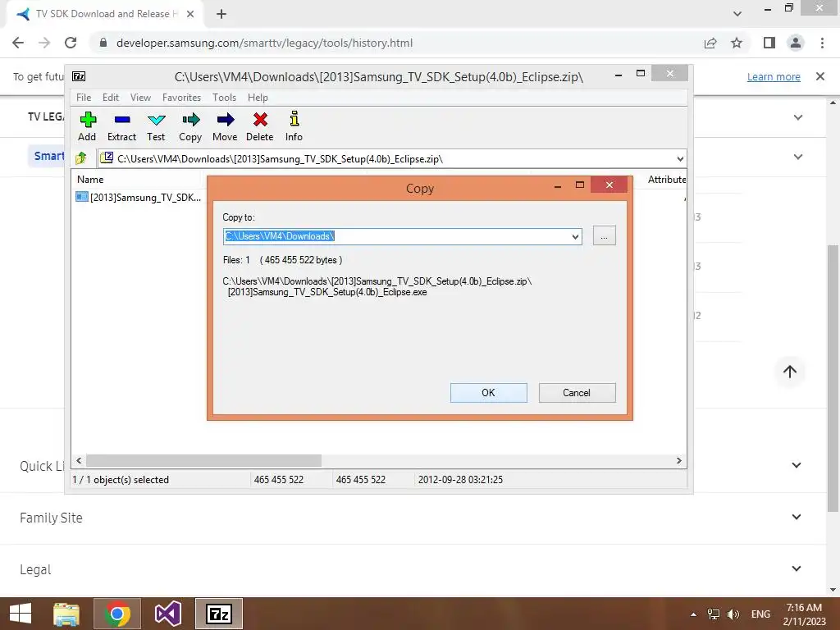Bookmark this page with star icon

737,43
